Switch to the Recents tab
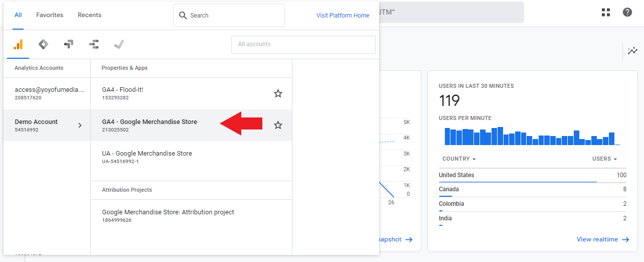This screenshot has height=262, width=644. coord(89,15)
